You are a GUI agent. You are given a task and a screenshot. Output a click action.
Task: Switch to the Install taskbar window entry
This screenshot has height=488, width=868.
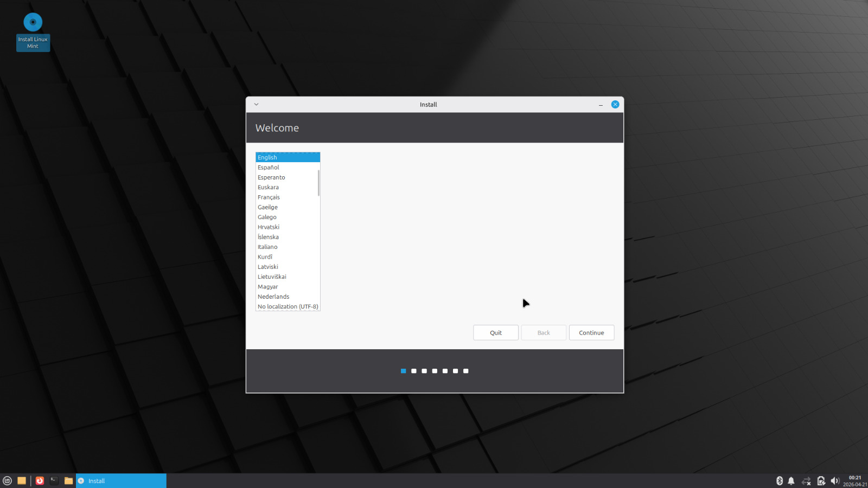(121, 480)
